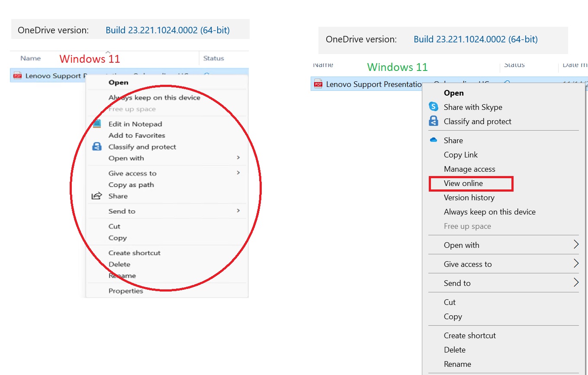Expand Send to submenu in right-hand menu
Screen dimensions: 588x375
coord(576,282)
